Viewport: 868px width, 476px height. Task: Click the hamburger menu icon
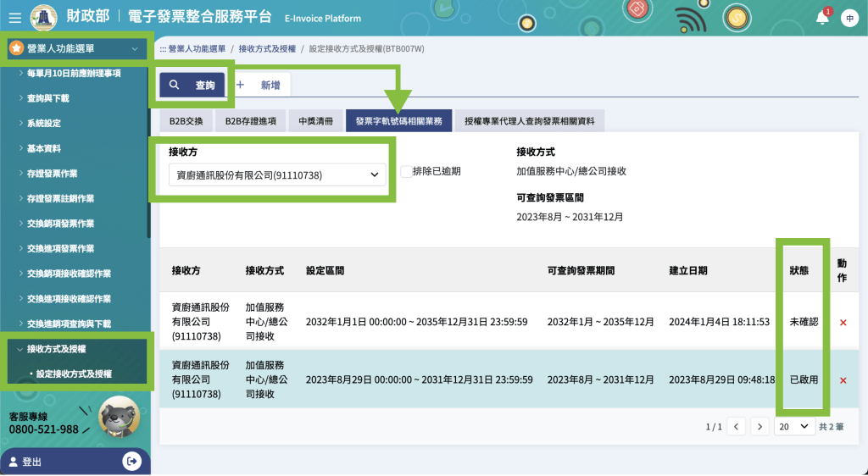[x=14, y=18]
